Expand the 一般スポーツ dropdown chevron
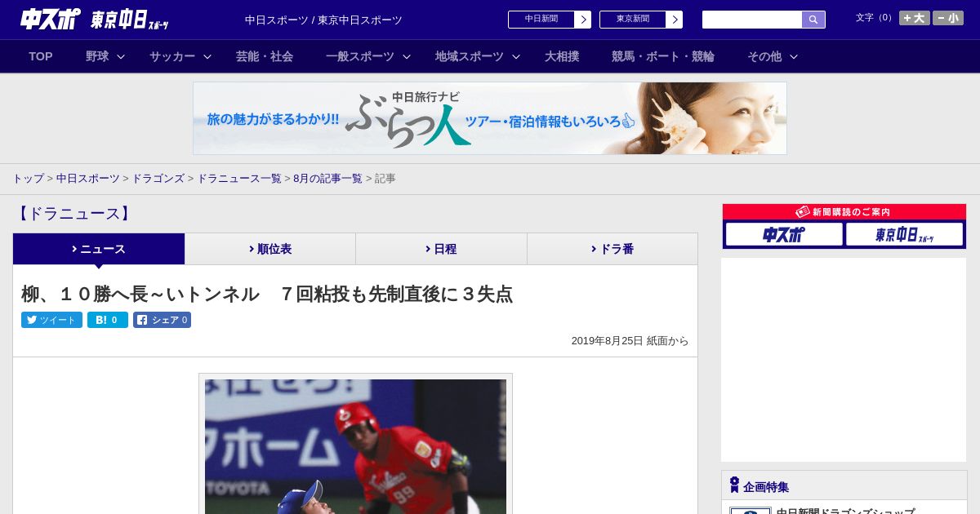Image resolution: width=980 pixels, height=514 pixels. tap(407, 56)
